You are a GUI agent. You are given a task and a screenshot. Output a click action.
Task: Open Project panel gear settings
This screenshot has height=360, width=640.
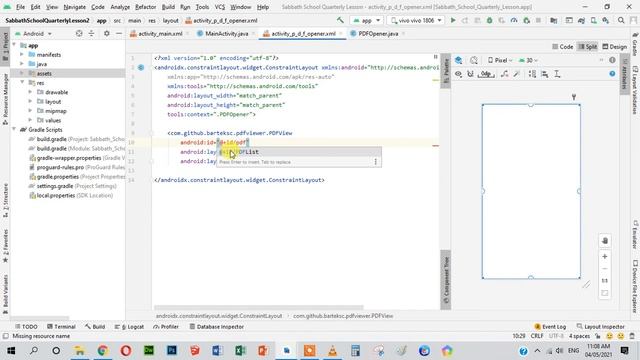[107, 33]
